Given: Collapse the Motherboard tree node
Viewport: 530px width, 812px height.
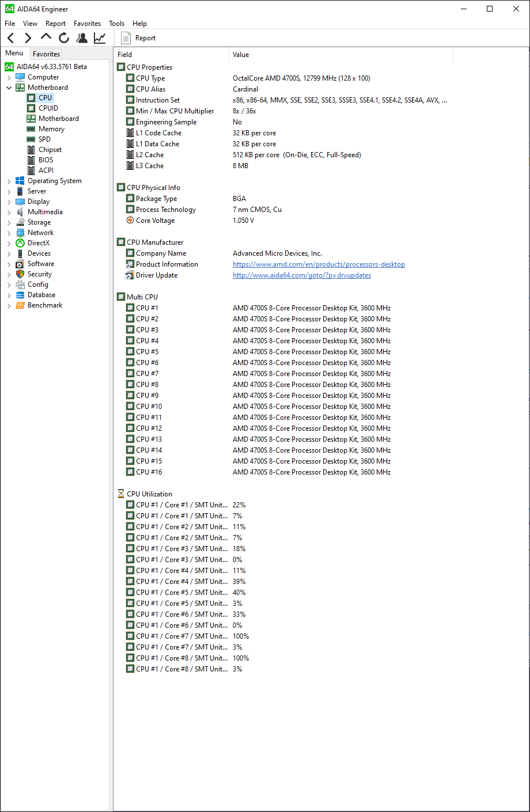Looking at the screenshot, I should pos(9,88).
